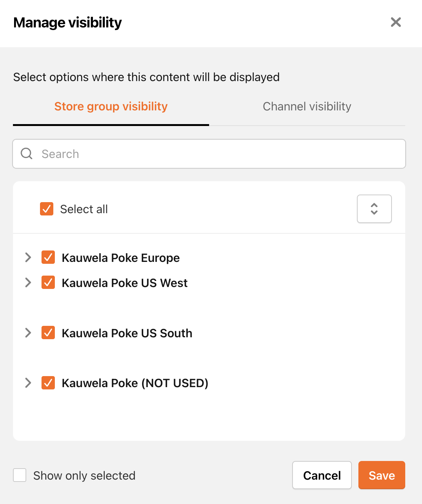Toggle expand/collapse all groups button

point(374,209)
